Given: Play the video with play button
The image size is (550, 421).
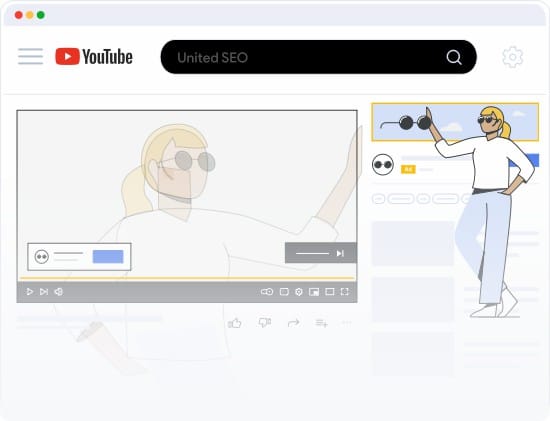Looking at the screenshot, I should click(30, 292).
